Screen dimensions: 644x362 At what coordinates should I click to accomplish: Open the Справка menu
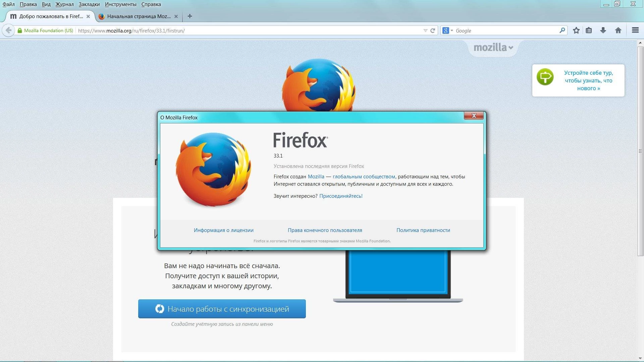click(x=151, y=4)
